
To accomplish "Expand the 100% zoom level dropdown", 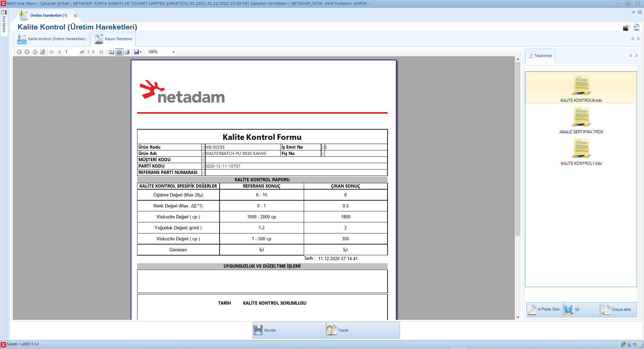I will point(173,52).
